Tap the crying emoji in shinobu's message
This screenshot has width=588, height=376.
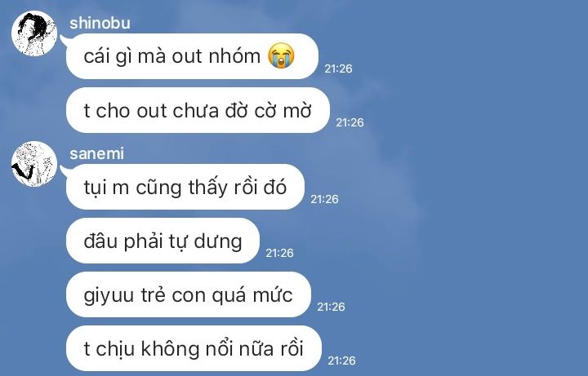coord(281,55)
